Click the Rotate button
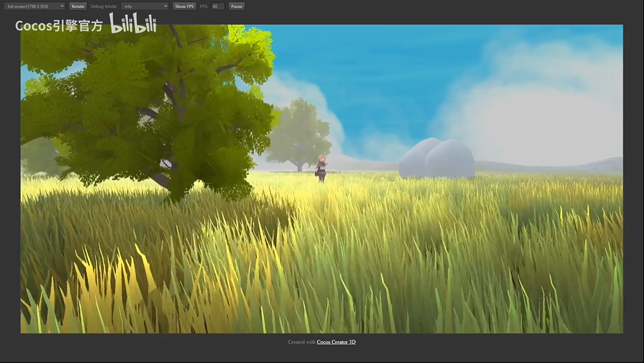Screen dimensions: 644x363 coord(78,6)
